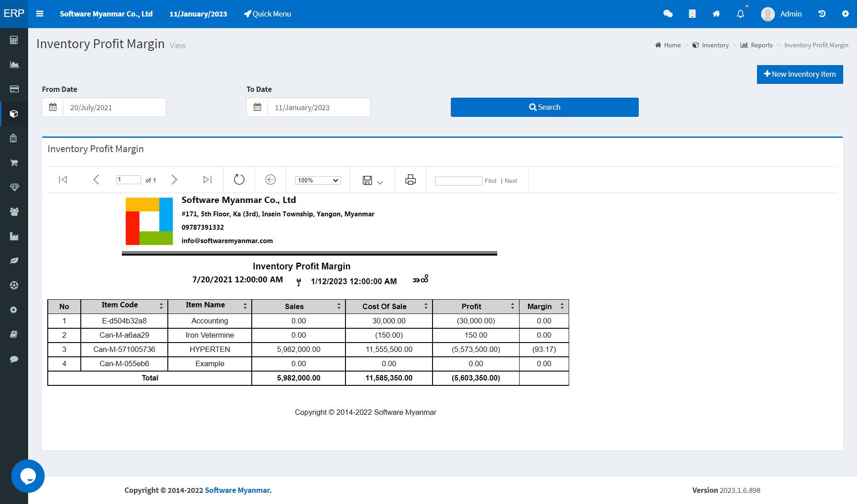Click Home breadcrumb link

pos(668,45)
